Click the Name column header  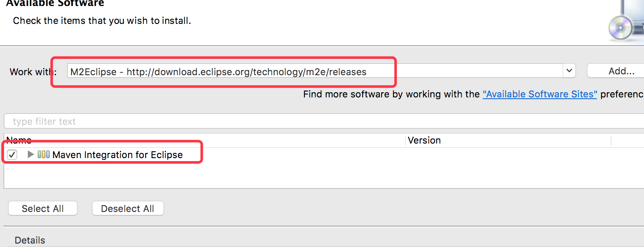tap(19, 140)
